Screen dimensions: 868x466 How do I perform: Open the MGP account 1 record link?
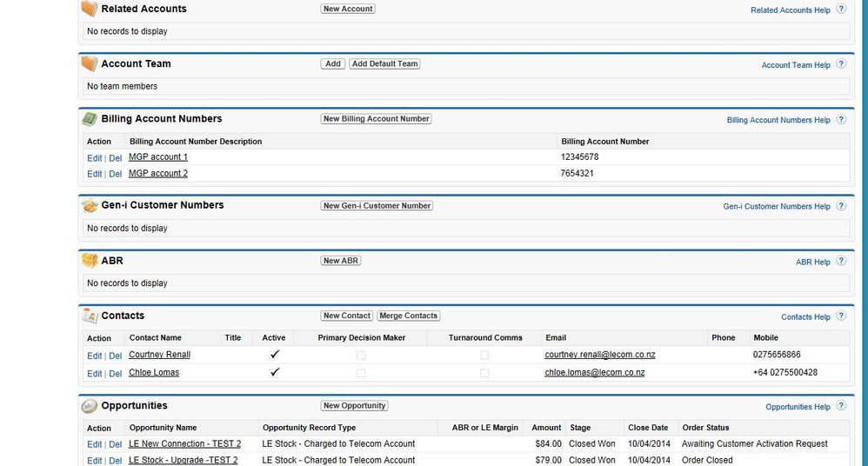(157, 157)
